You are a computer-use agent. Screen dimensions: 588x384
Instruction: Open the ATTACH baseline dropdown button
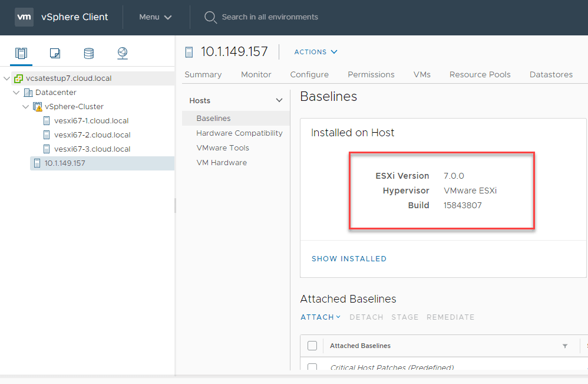321,317
